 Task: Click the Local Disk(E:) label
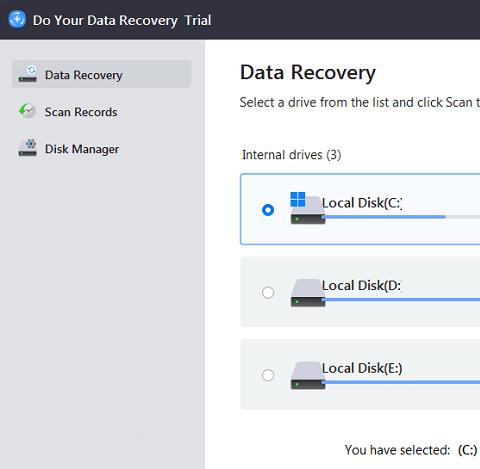click(x=362, y=368)
